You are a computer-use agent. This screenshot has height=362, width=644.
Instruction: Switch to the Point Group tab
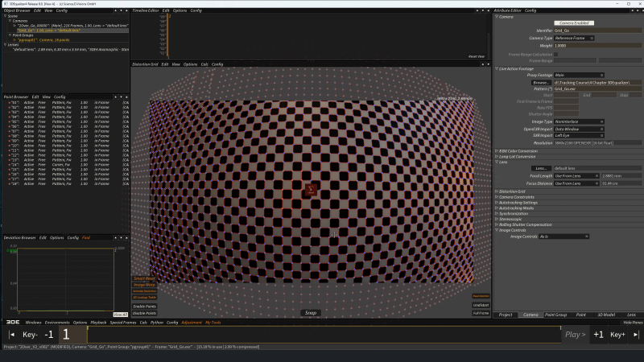[555, 315]
